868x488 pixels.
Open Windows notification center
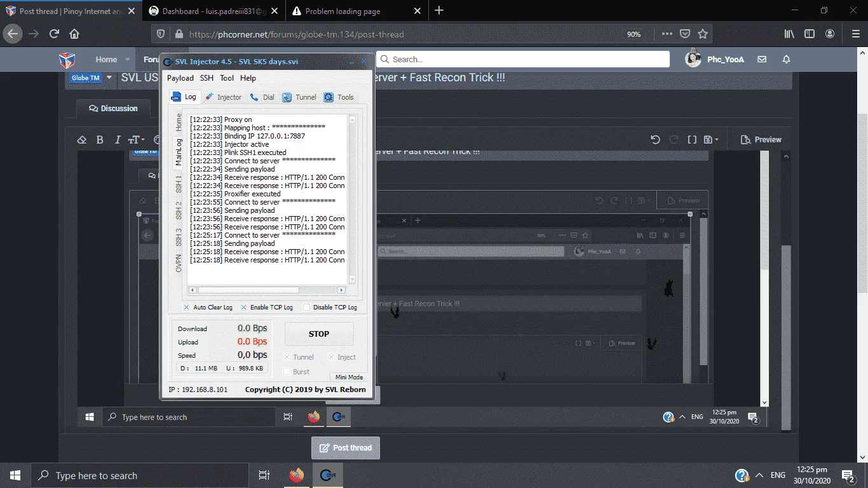point(847,475)
